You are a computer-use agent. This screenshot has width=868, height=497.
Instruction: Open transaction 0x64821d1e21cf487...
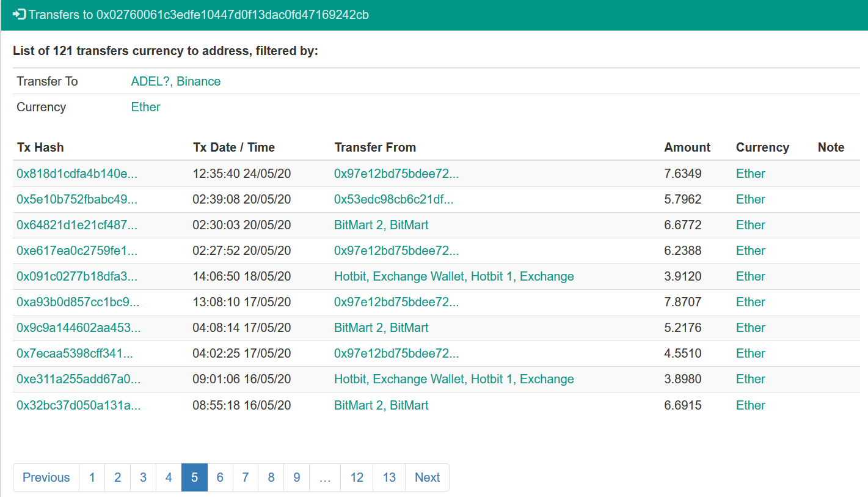[x=77, y=225]
